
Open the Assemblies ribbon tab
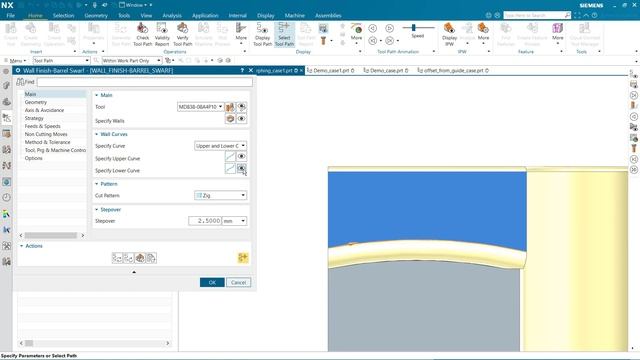[x=328, y=16]
